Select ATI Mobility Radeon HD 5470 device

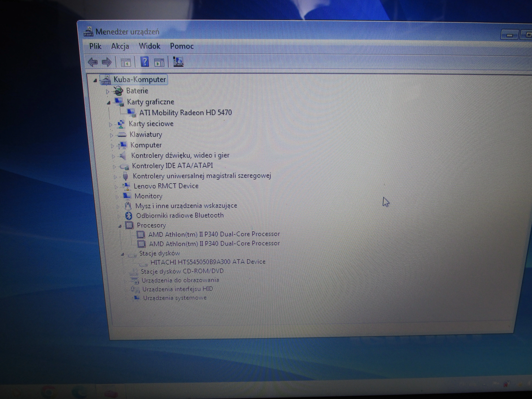[185, 113]
